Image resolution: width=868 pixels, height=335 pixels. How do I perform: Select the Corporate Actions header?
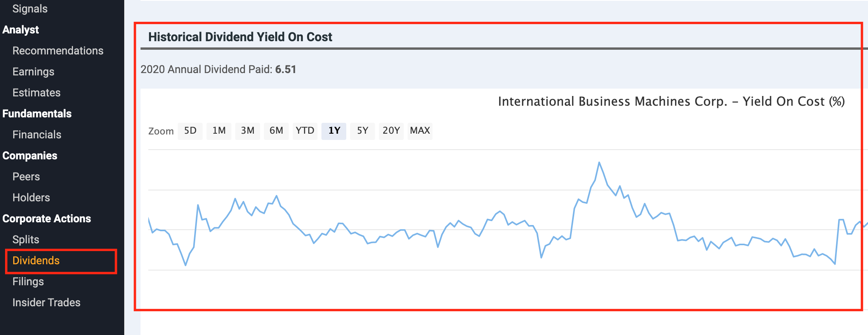pos(47,218)
